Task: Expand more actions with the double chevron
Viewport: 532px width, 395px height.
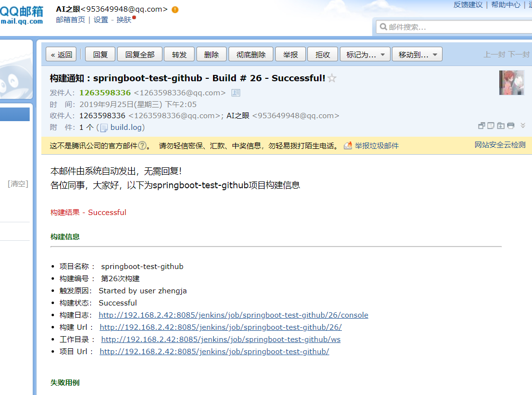Action: pos(522,126)
